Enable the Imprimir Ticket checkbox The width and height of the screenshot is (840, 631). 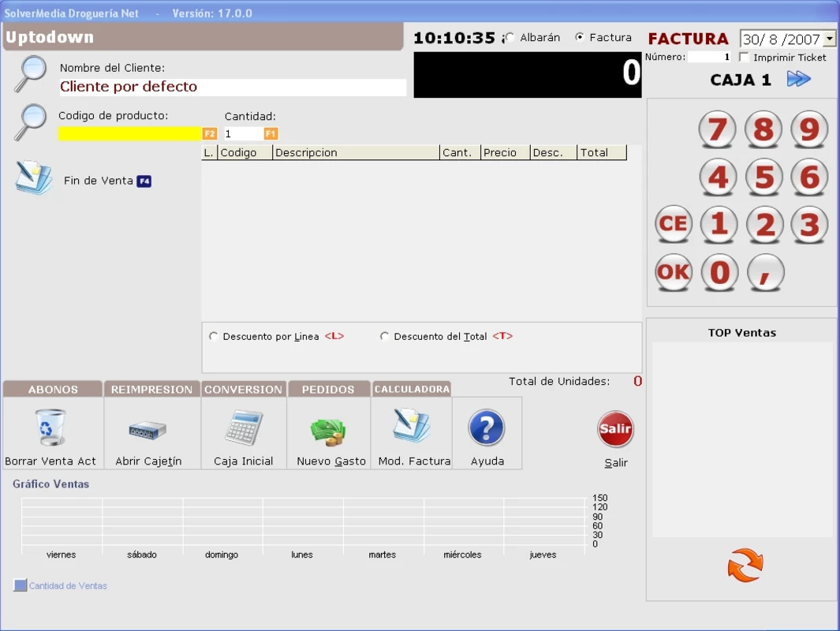click(x=744, y=57)
